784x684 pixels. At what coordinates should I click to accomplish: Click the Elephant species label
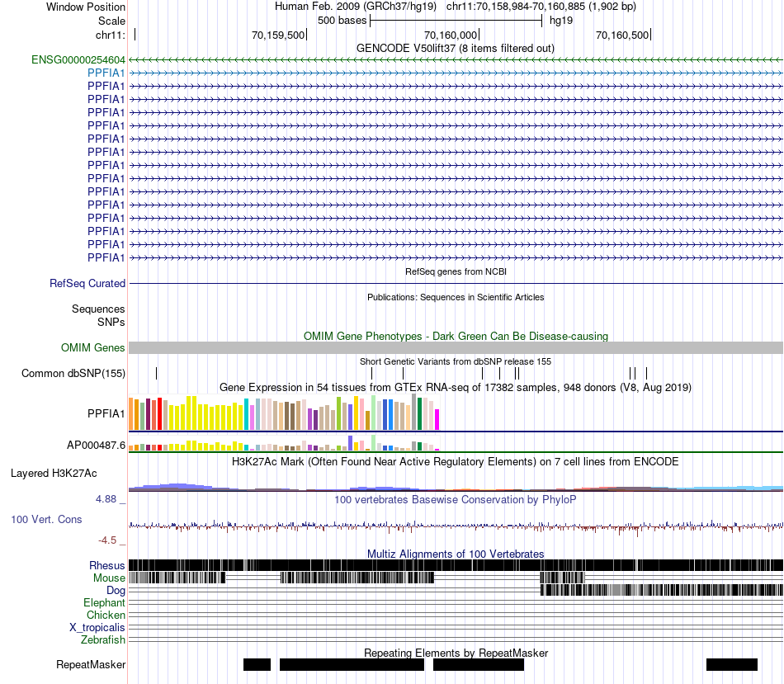click(104, 603)
